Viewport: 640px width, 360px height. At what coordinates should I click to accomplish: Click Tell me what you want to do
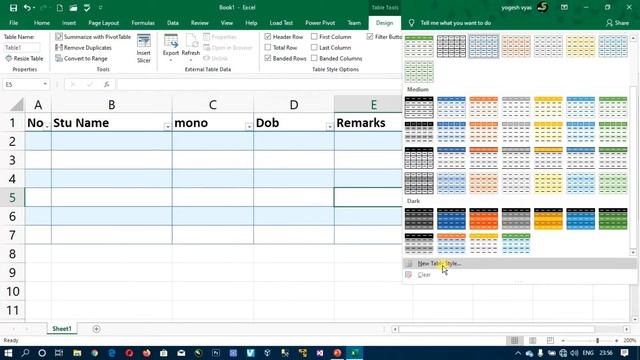tap(456, 23)
